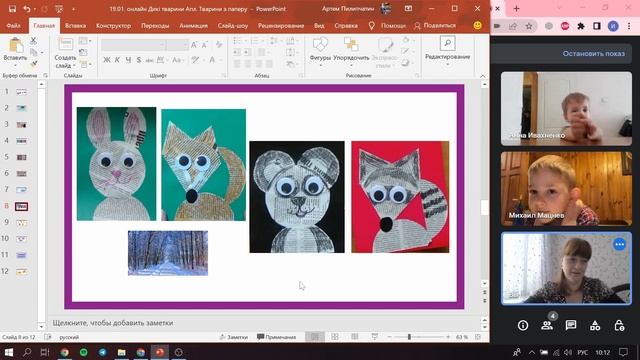
Task: Click the taskbar volume speaker icon
Action: click(x=567, y=352)
